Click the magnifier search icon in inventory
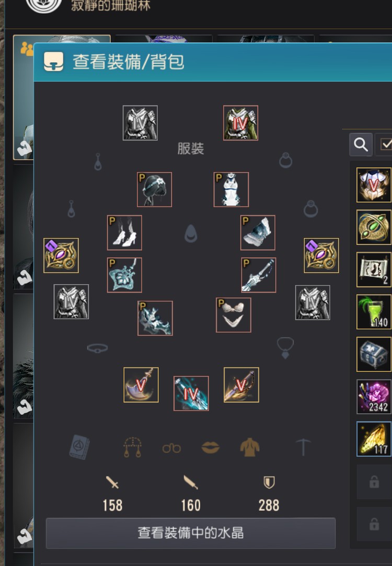Image resolution: width=392 pixels, height=566 pixels. 361,144
